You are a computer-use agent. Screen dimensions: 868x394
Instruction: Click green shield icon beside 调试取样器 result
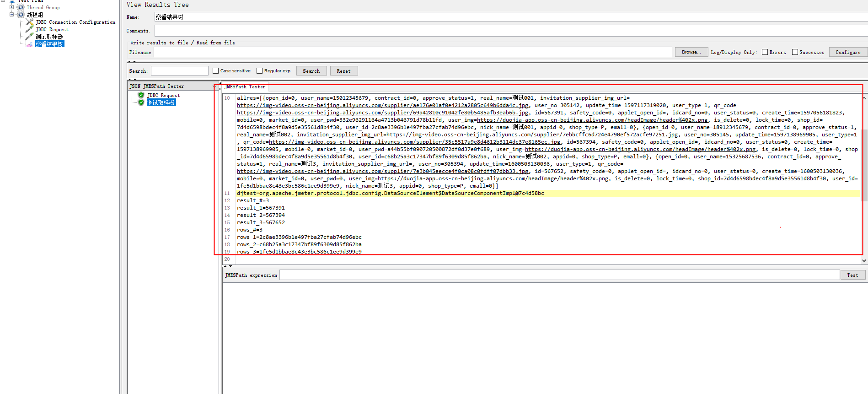point(141,103)
